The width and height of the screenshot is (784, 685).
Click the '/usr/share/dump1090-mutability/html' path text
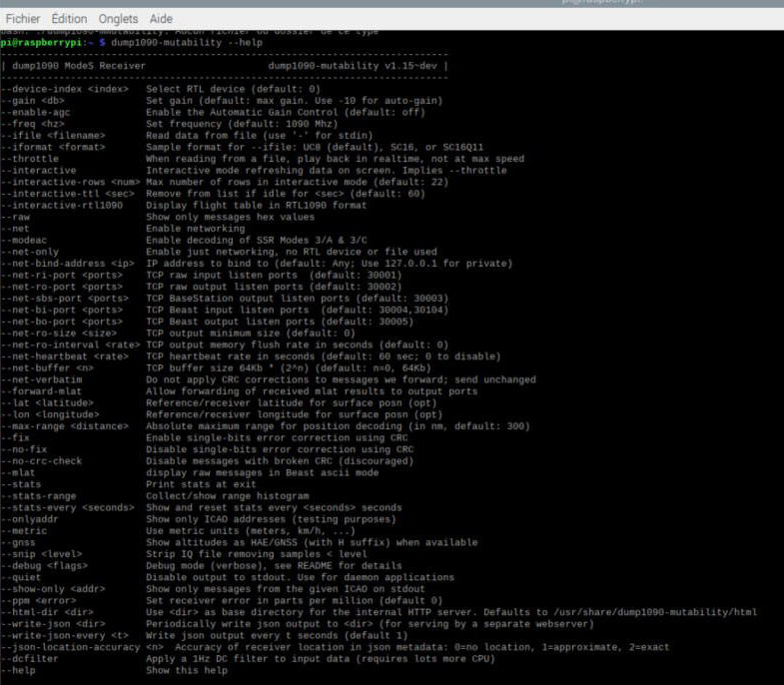[655, 612]
